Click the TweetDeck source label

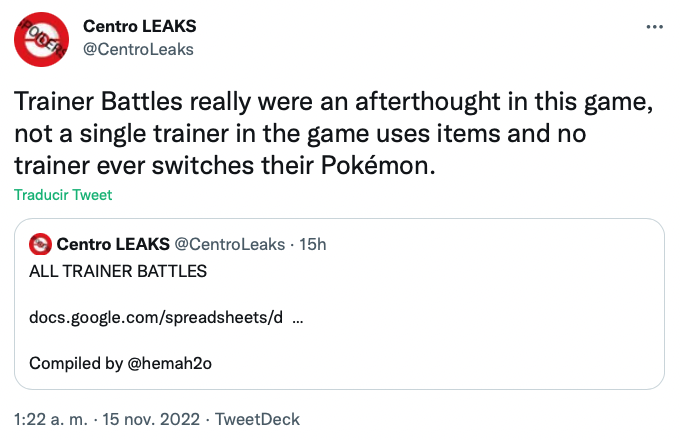tap(258, 419)
